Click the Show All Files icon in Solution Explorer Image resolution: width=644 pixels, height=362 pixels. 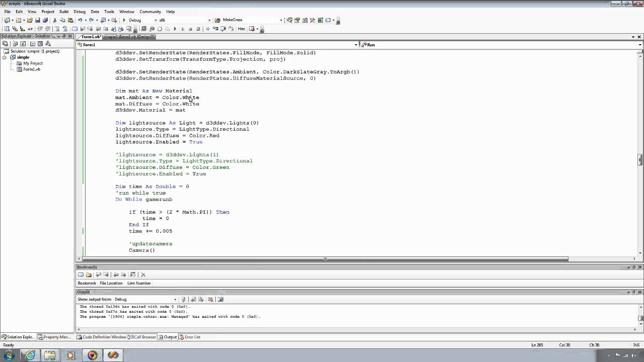click(15, 44)
